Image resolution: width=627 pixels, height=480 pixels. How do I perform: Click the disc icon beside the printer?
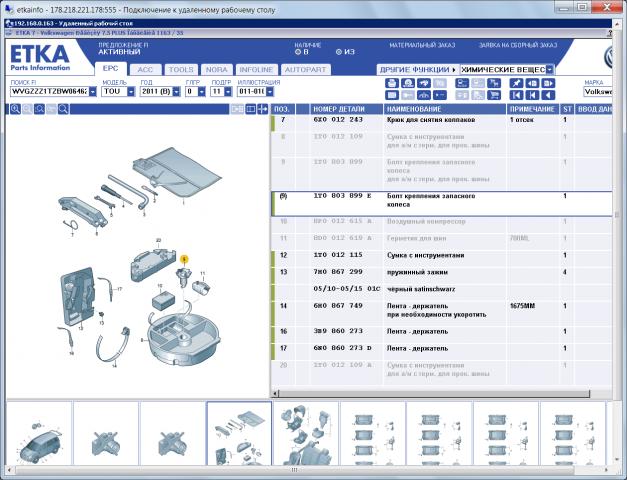coord(408,83)
